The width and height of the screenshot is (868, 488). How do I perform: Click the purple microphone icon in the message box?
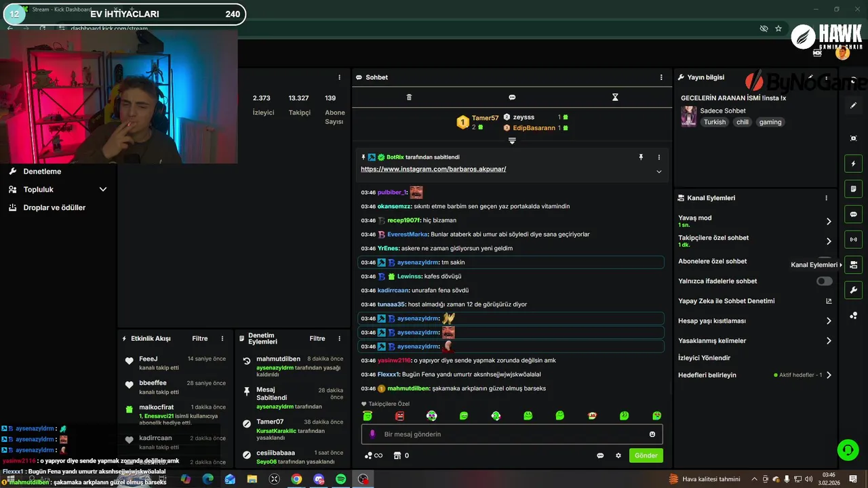point(372,434)
